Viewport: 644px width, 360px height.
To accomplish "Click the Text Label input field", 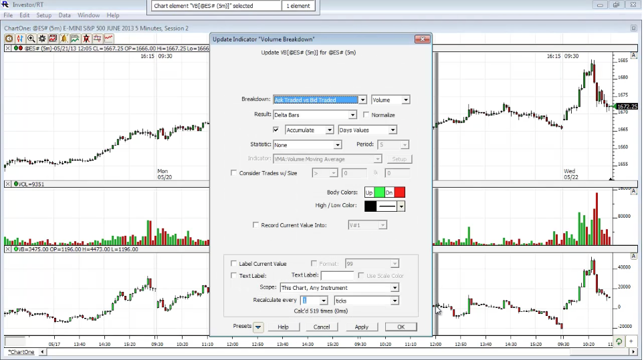I will (337, 275).
